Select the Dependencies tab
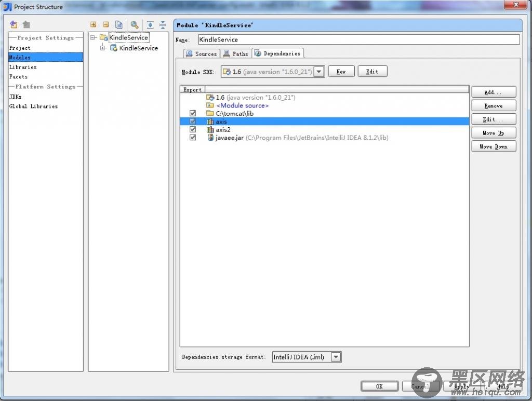The width and height of the screenshot is (532, 401). (278, 54)
